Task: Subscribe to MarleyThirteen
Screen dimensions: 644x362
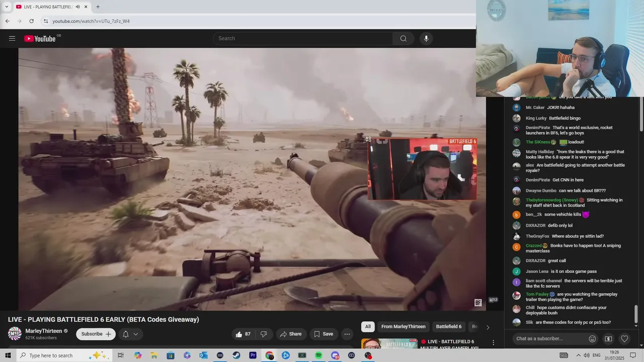Action: pos(96,334)
